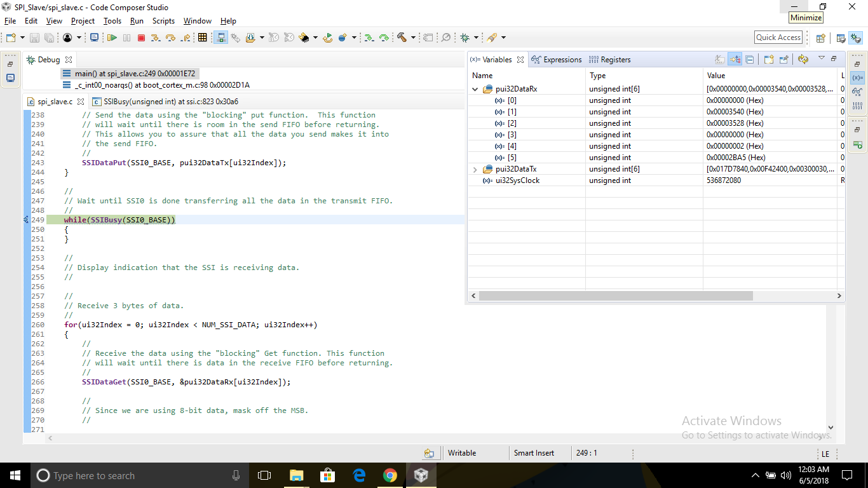Open the Debug bug dropdown arrow
This screenshot has width=868, height=488.
point(476,37)
